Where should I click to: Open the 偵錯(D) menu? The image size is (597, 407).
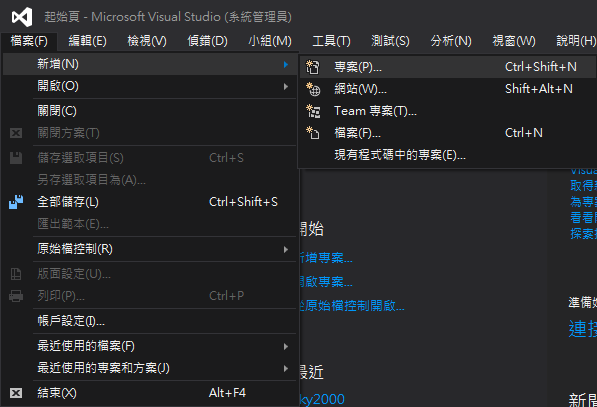(208, 41)
